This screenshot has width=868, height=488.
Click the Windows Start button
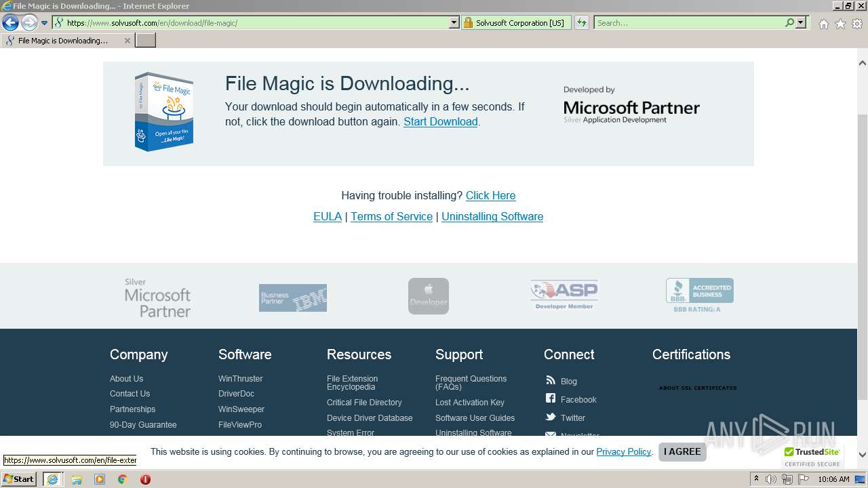pos(19,479)
